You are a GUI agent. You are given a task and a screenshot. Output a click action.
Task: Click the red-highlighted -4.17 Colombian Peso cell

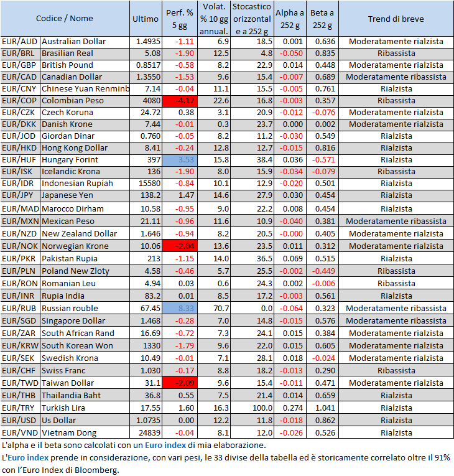click(x=180, y=101)
